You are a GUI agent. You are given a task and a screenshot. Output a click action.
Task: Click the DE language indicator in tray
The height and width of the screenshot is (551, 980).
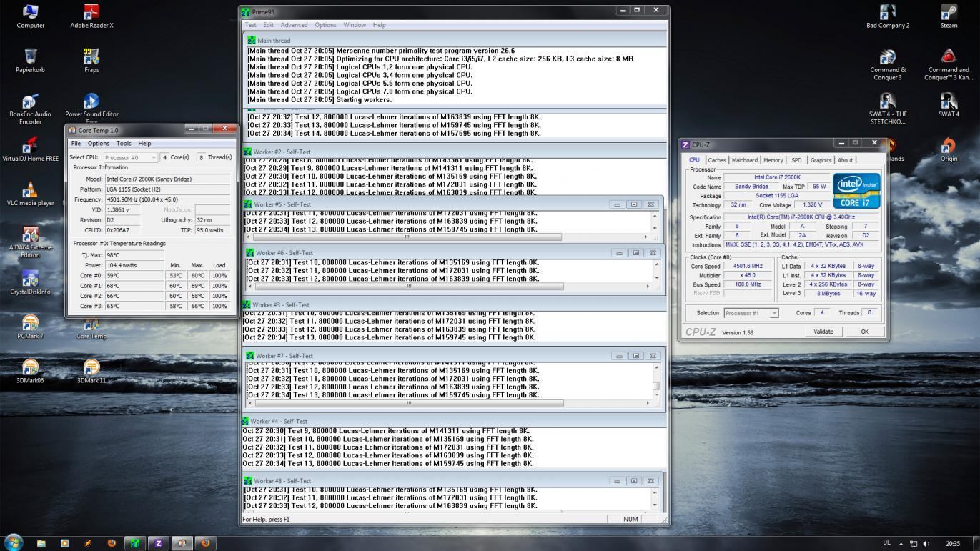click(888, 544)
